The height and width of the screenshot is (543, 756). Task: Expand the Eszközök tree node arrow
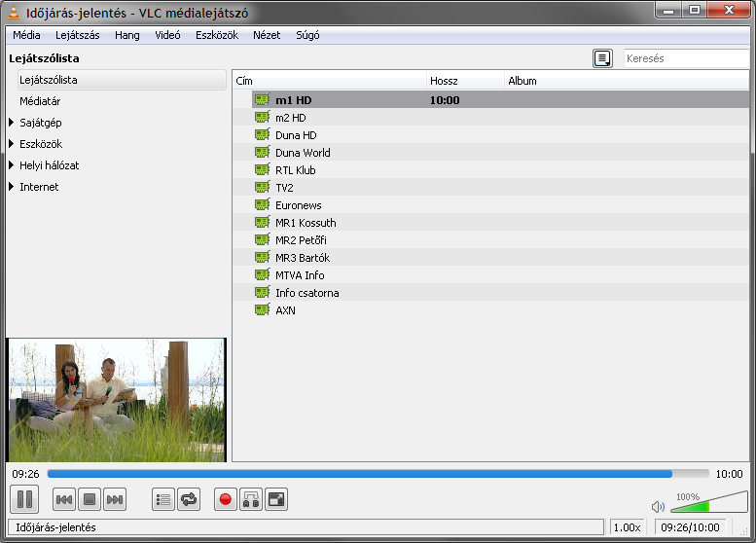pyautogui.click(x=12, y=144)
